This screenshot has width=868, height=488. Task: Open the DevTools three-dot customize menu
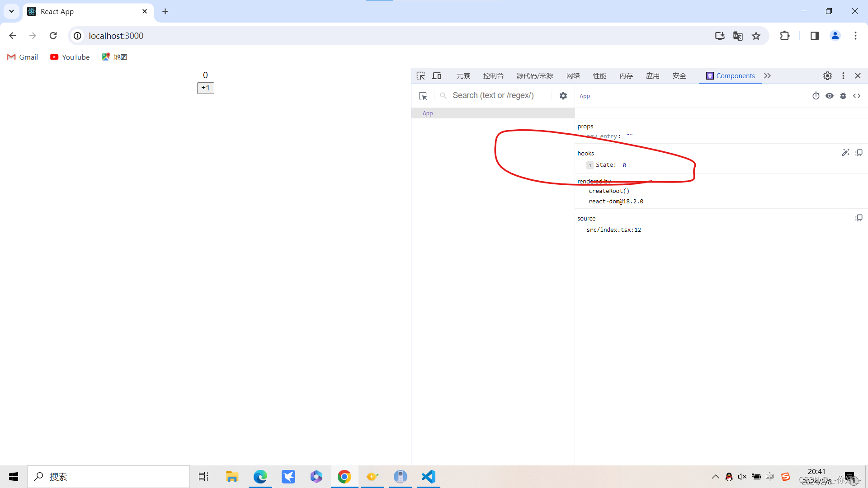click(843, 76)
